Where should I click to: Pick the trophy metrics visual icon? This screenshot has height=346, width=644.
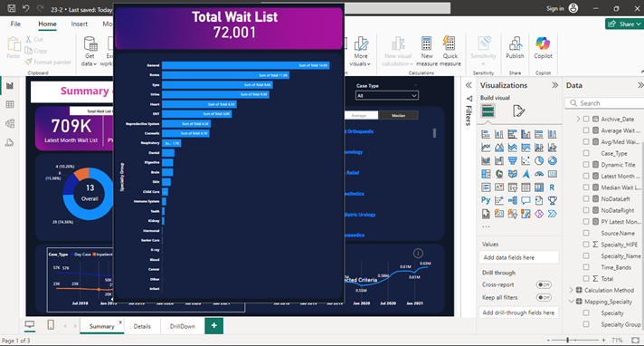point(553,200)
